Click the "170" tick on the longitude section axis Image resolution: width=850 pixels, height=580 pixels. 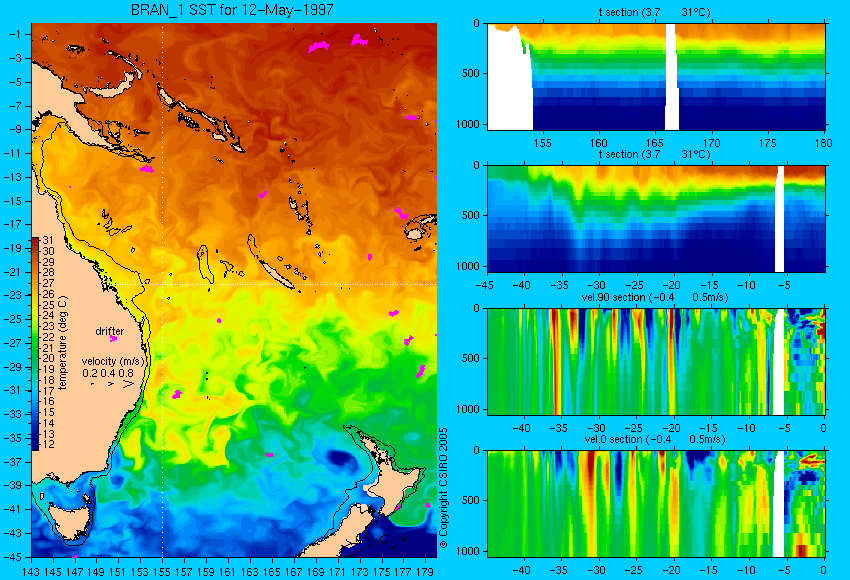(x=711, y=143)
